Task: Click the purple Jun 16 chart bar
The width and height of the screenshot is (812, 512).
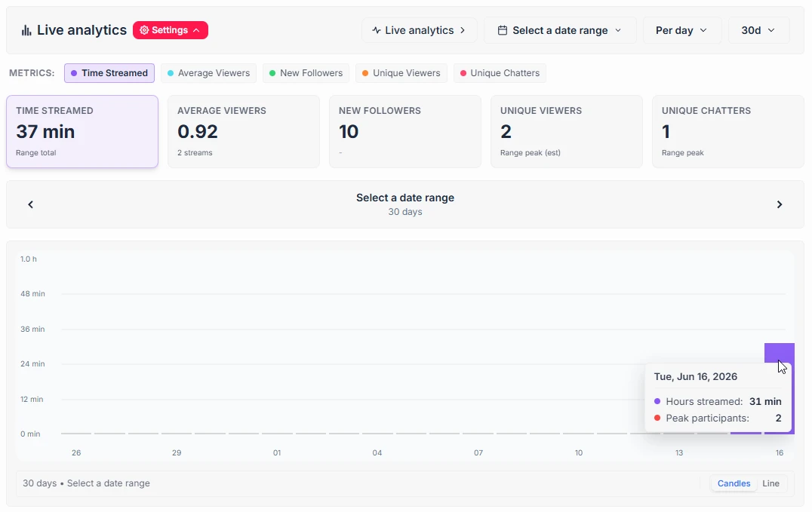Action: 780,353
